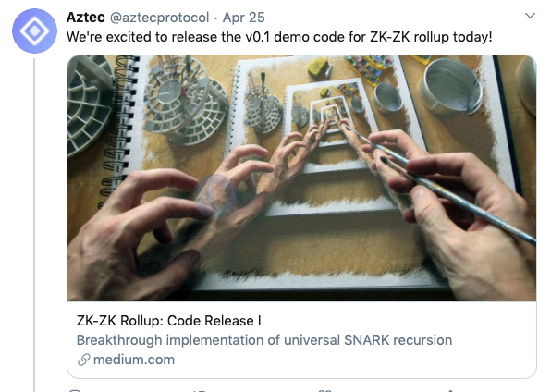Click the 'Breakthrough implementation of universal SNARK recursion' description
Screen dimensions: 551x392
[x=264, y=340]
